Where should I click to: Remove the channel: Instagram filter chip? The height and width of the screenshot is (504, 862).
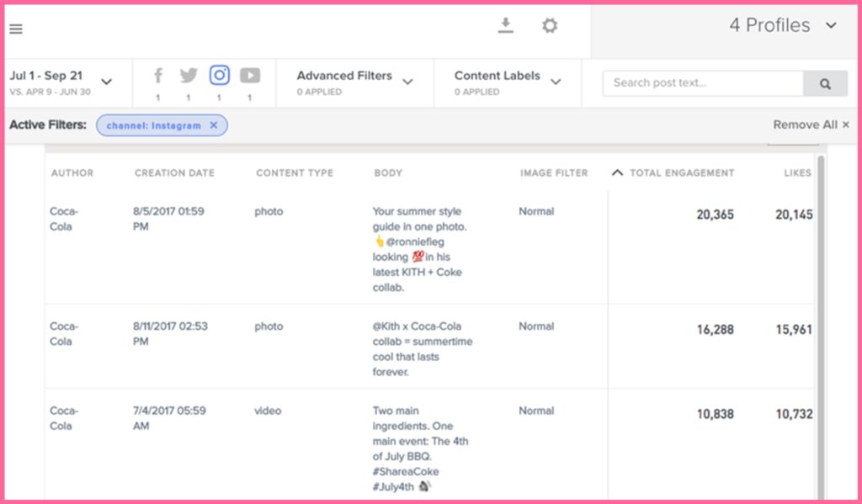click(214, 125)
